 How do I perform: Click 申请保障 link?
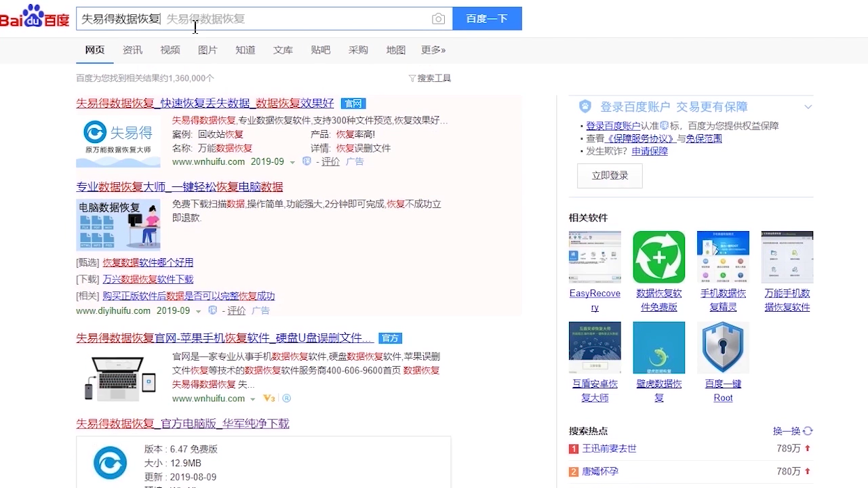pos(650,151)
